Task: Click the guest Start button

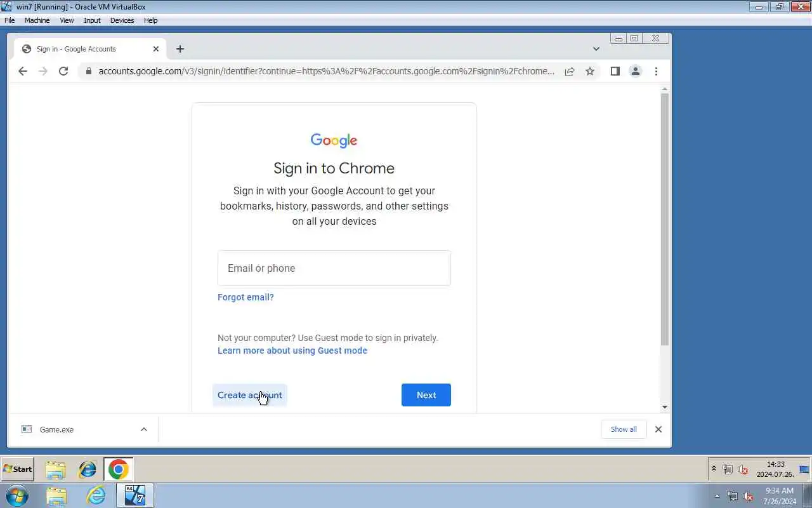Action: click(x=18, y=469)
